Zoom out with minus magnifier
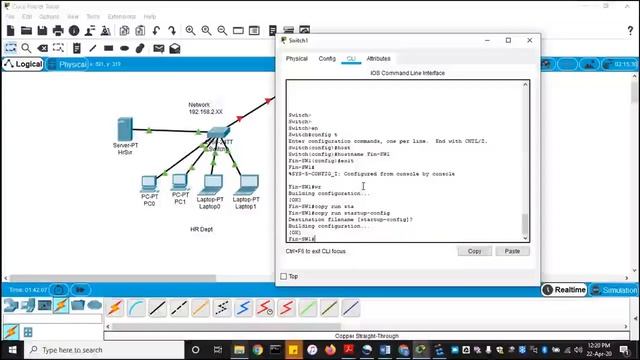The image size is (640, 360). (x=222, y=31)
